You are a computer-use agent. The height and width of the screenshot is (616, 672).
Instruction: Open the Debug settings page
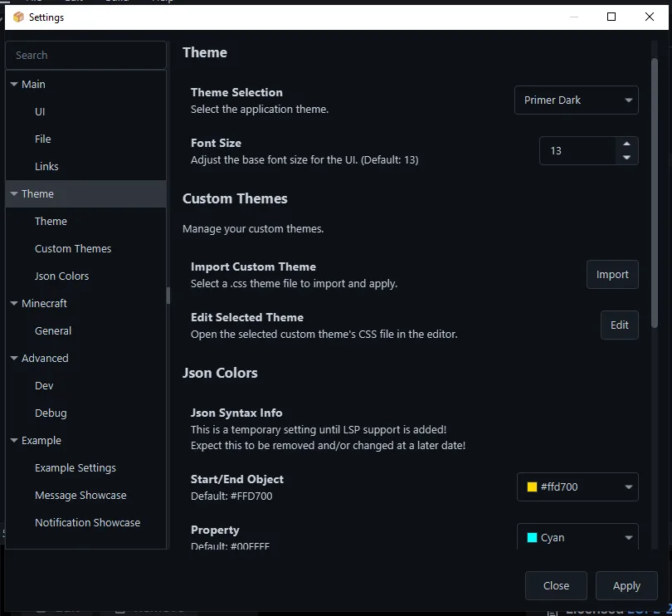point(51,413)
